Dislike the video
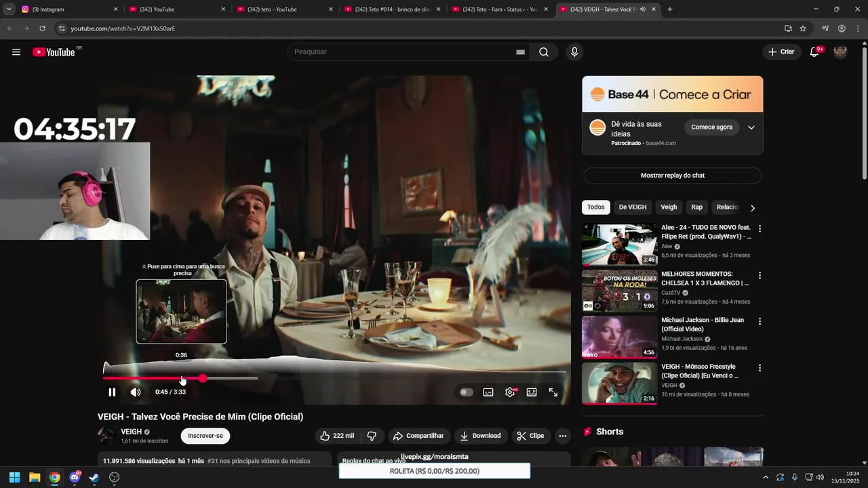 (x=372, y=436)
